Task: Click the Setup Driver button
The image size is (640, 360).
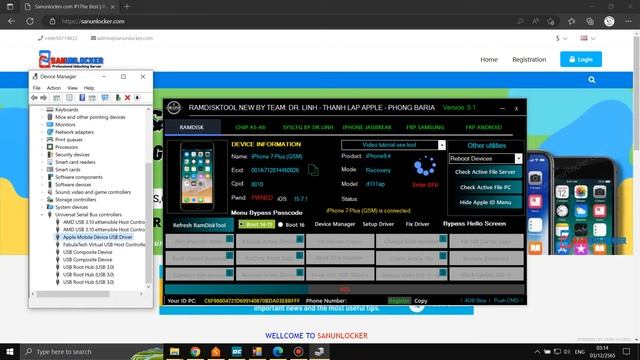Action: [378, 224]
